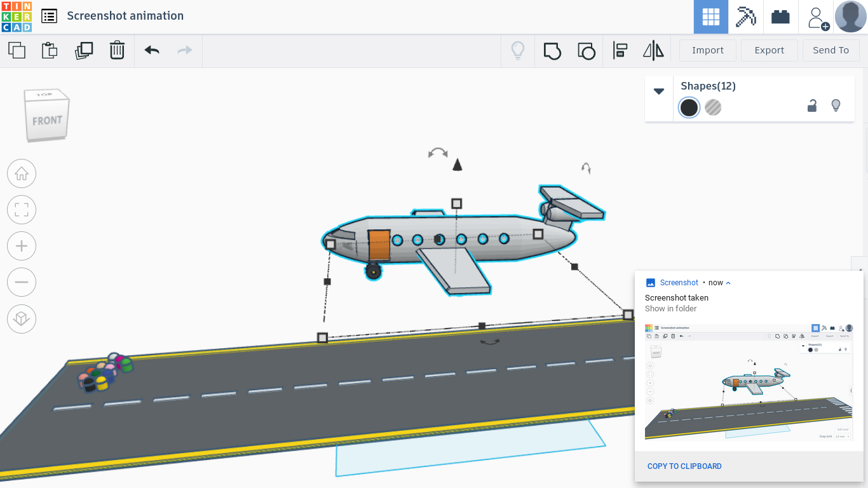Click the Home view button
This screenshot has width=868, height=488.
22,173
